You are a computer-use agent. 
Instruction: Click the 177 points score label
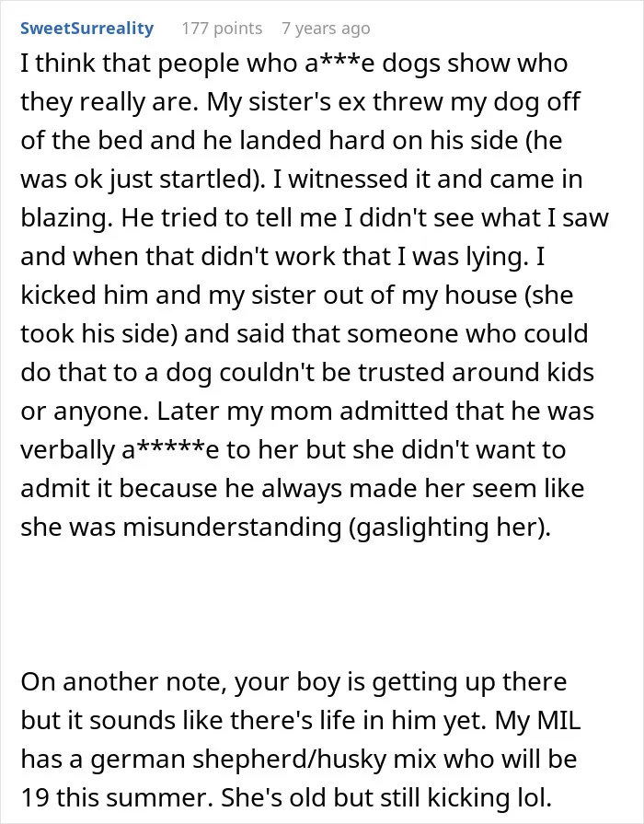pyautogui.click(x=222, y=29)
